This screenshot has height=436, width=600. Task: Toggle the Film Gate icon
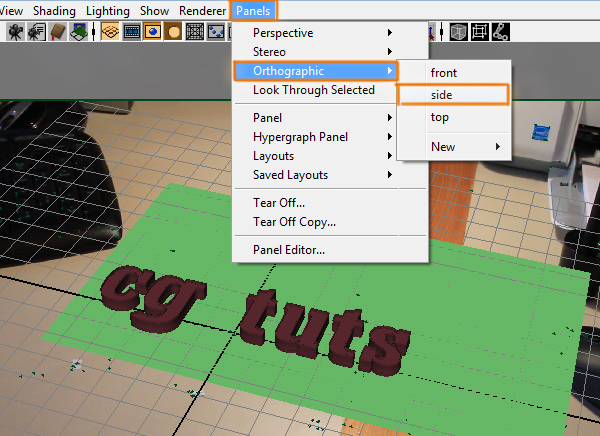coord(132,32)
